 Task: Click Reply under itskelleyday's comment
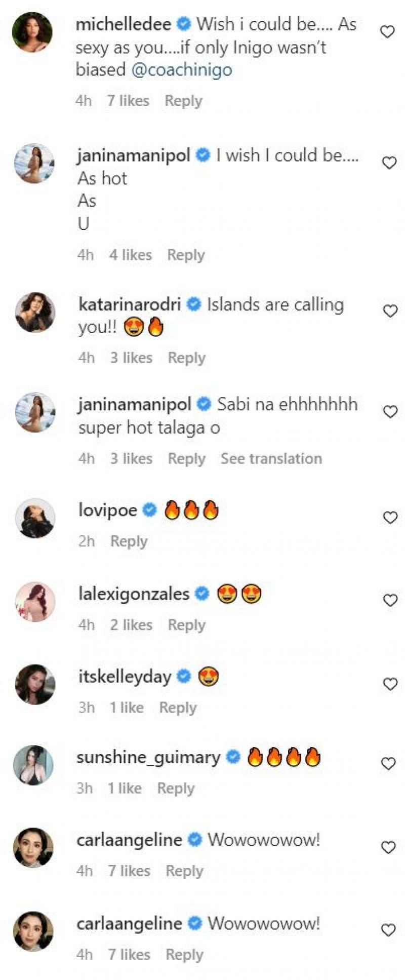pos(178,708)
